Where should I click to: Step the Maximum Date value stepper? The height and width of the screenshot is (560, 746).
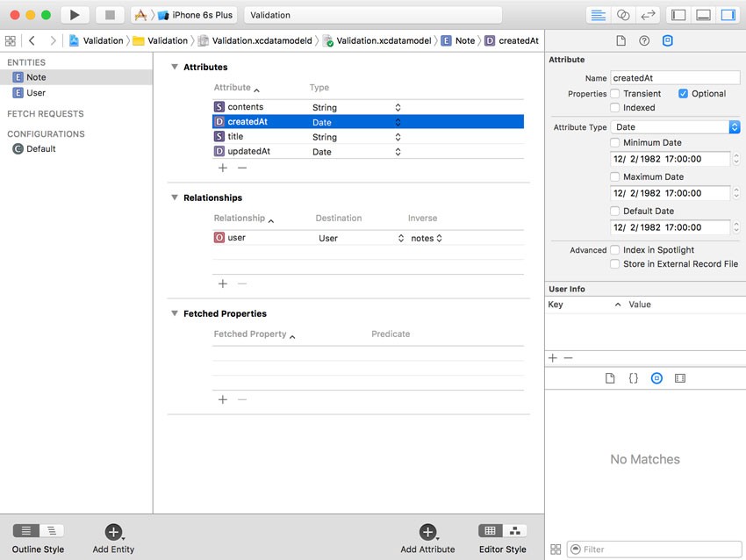pyautogui.click(x=736, y=193)
